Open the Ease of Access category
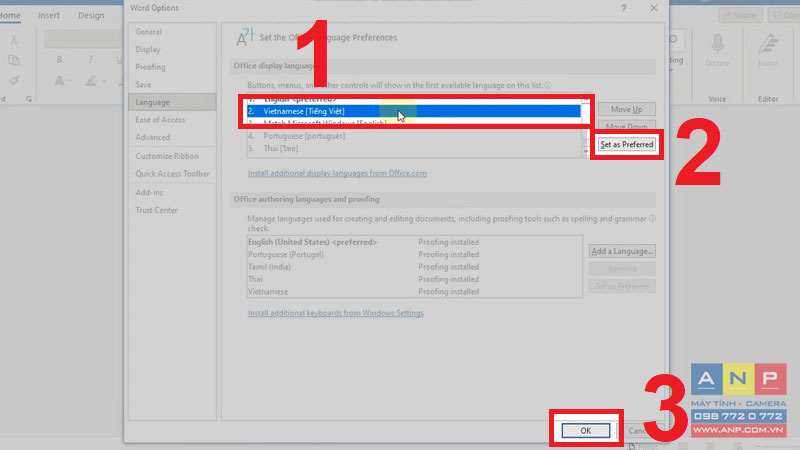 [160, 120]
